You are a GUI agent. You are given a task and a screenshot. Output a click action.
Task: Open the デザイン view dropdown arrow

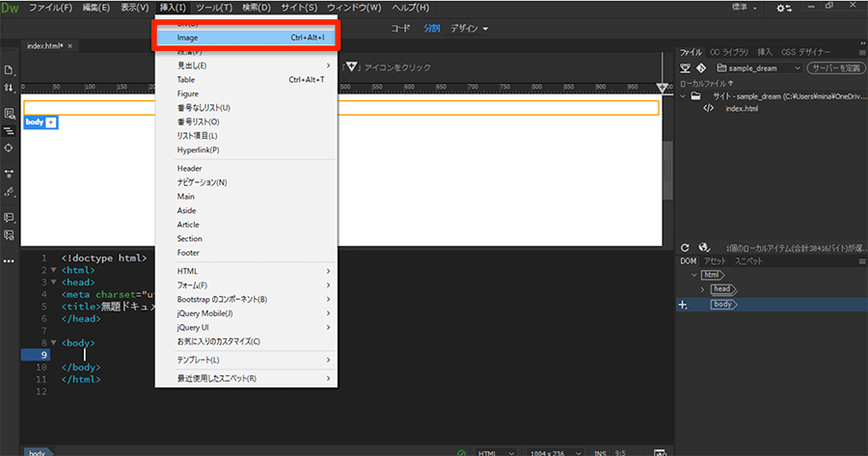tap(485, 28)
